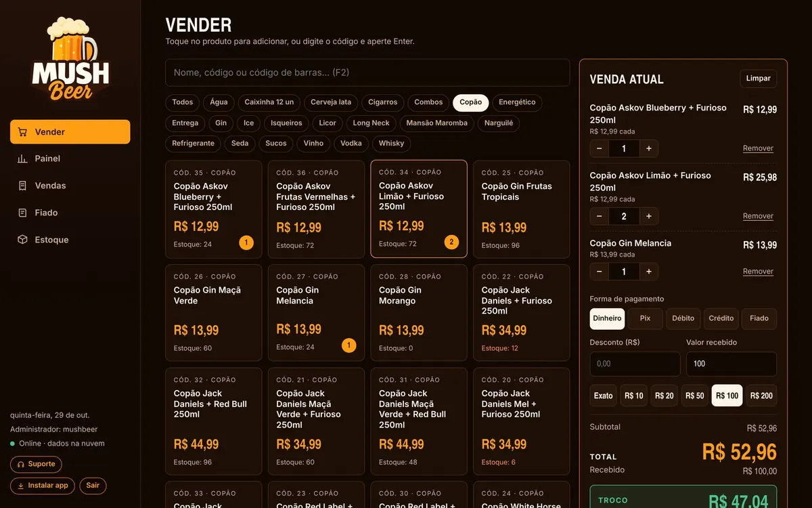Click the Mush Beer logo
This screenshot has width=812, height=508.
[70, 59]
